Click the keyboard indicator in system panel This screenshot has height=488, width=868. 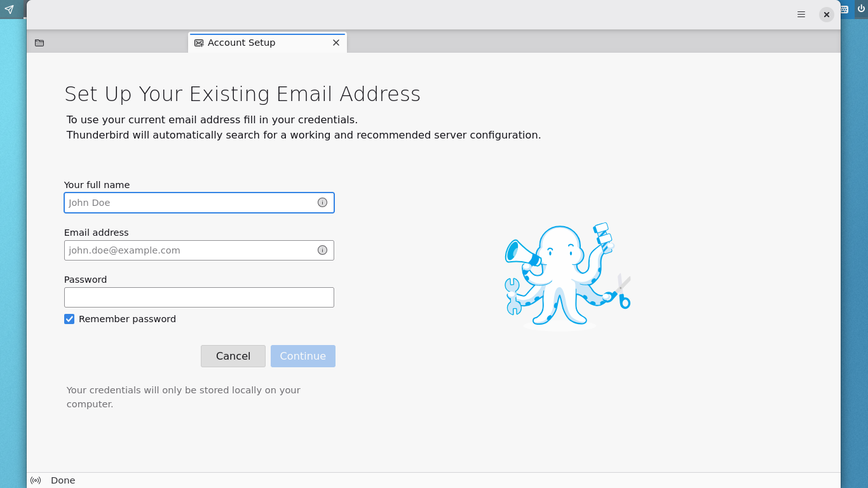click(x=844, y=10)
